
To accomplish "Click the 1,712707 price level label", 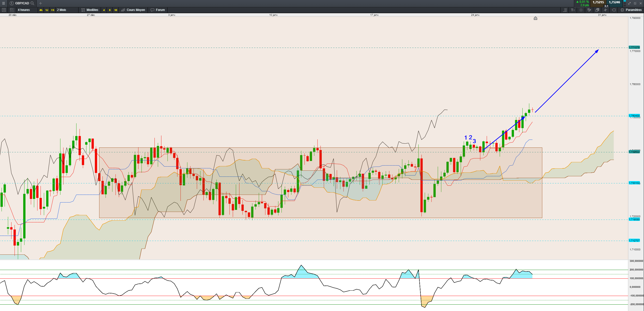I will click(634, 241).
